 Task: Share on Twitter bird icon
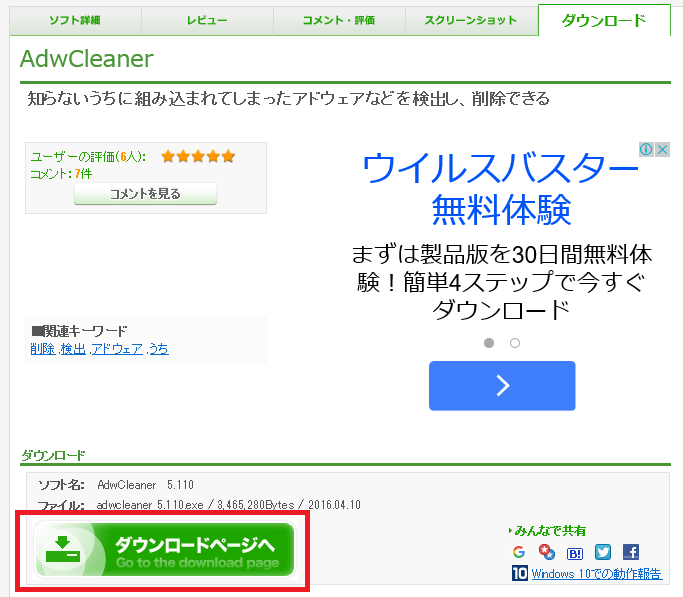click(603, 552)
